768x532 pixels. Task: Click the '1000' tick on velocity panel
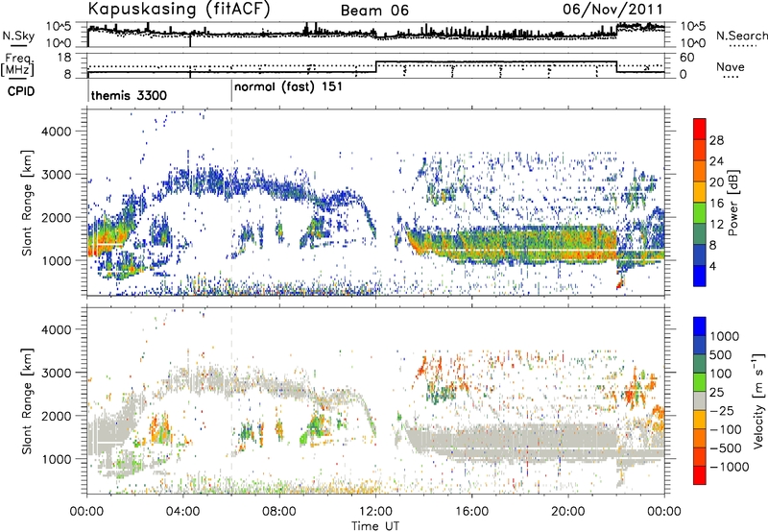(x=57, y=459)
